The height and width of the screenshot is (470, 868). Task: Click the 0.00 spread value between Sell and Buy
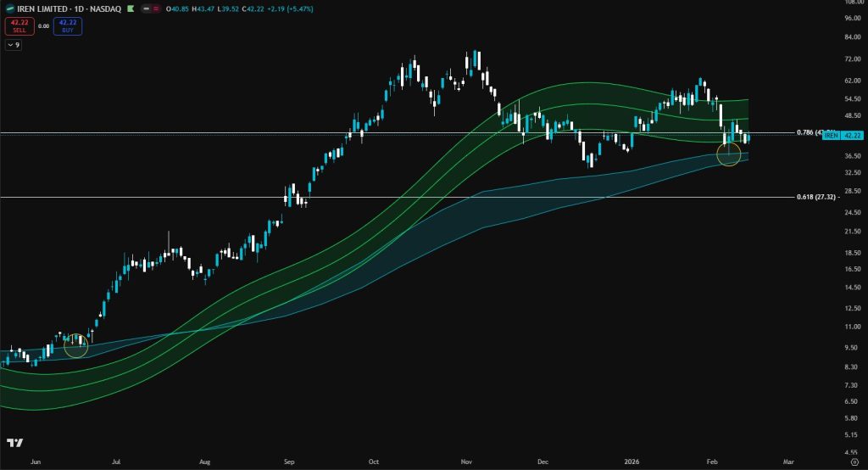43,26
